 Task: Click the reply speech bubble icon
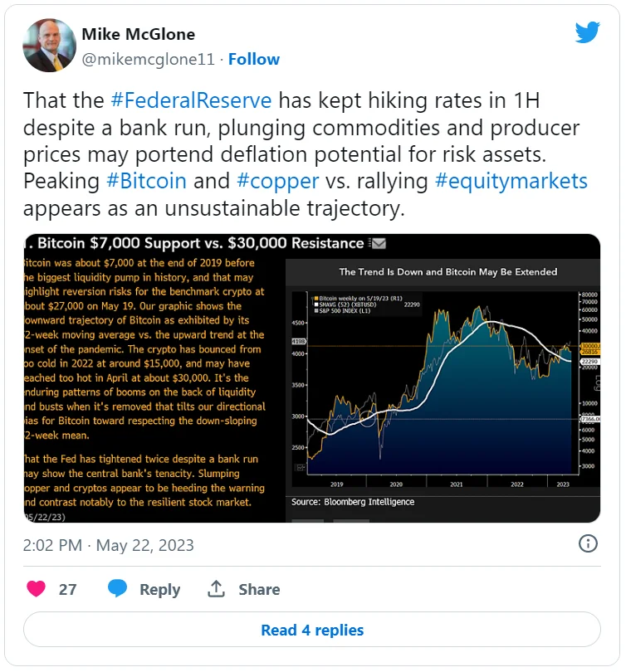pos(118,589)
